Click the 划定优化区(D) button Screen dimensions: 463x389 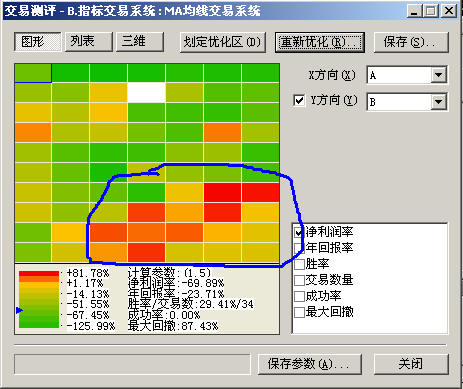(223, 42)
